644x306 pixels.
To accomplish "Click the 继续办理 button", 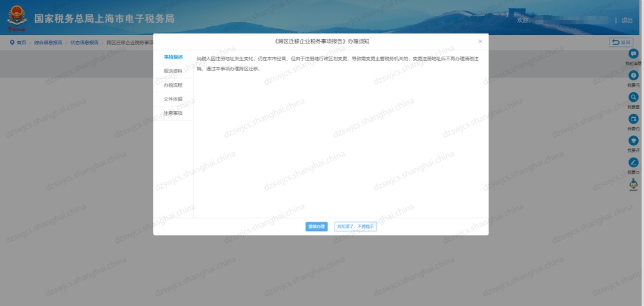I will coord(316,226).
